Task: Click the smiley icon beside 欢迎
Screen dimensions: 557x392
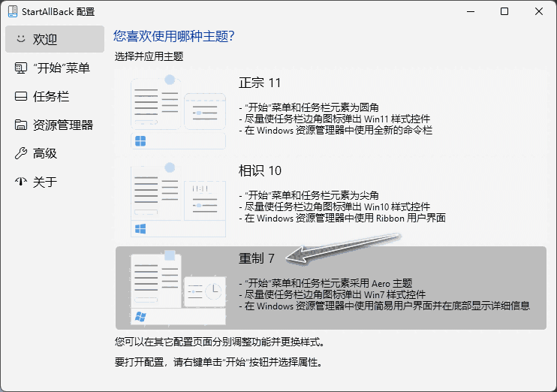Action: click(x=21, y=39)
